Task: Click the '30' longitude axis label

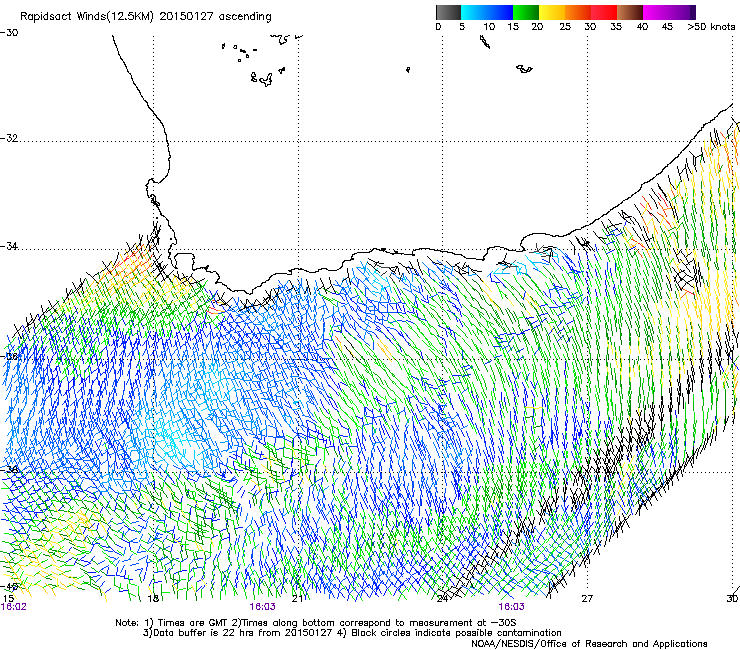Action: [732, 599]
